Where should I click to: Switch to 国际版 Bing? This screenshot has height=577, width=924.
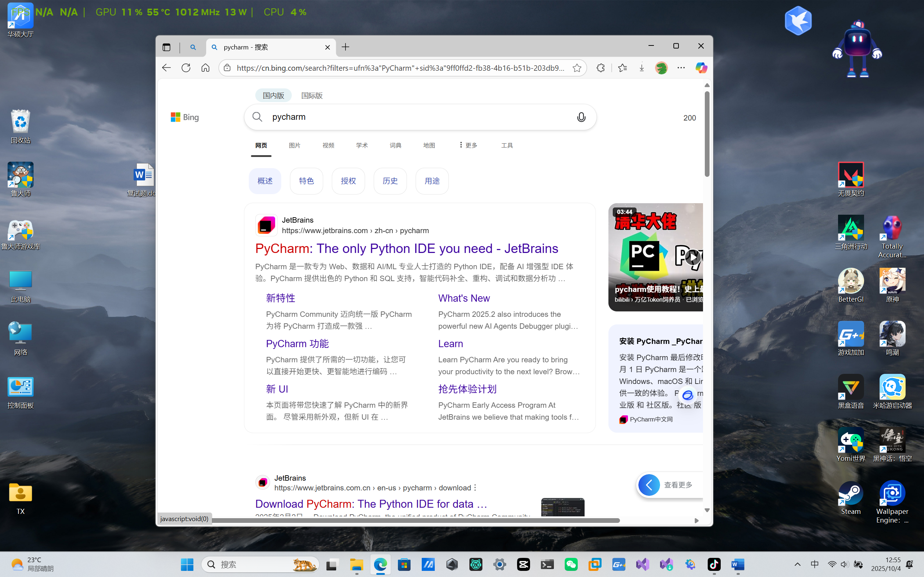click(x=311, y=95)
